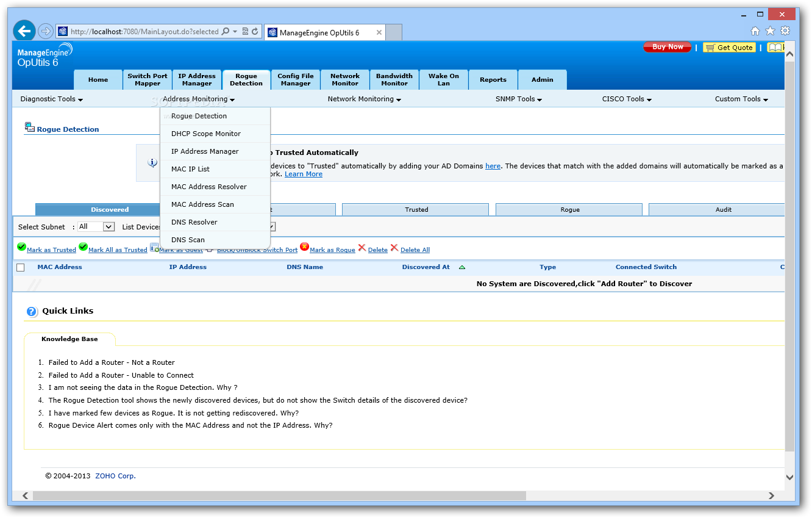Open the Config File Manager tab

point(296,80)
